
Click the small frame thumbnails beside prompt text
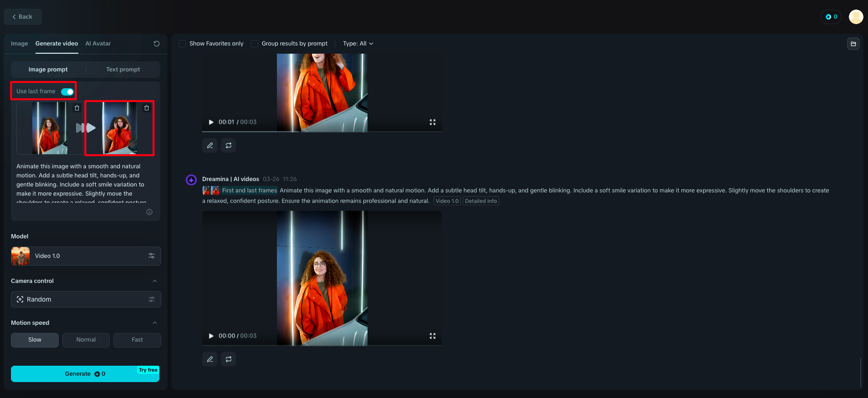click(211, 191)
